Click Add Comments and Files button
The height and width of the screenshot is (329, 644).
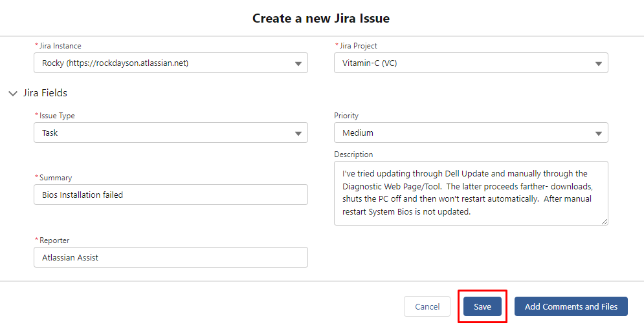(x=571, y=306)
